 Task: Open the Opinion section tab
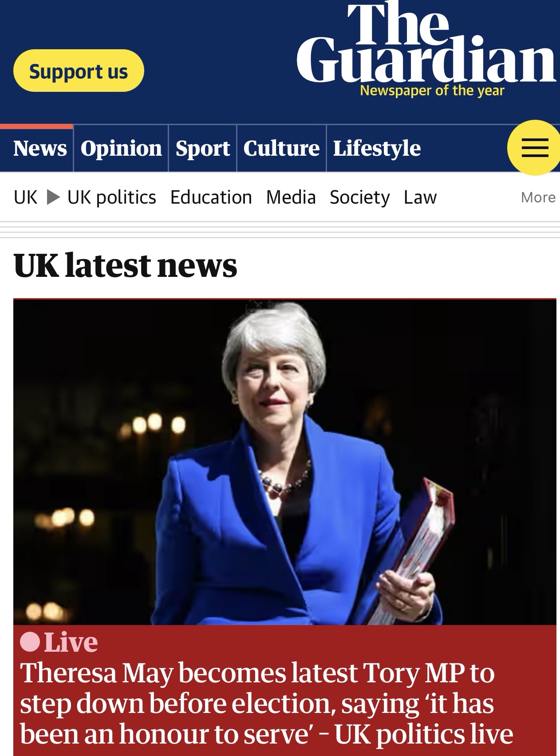pos(121,148)
